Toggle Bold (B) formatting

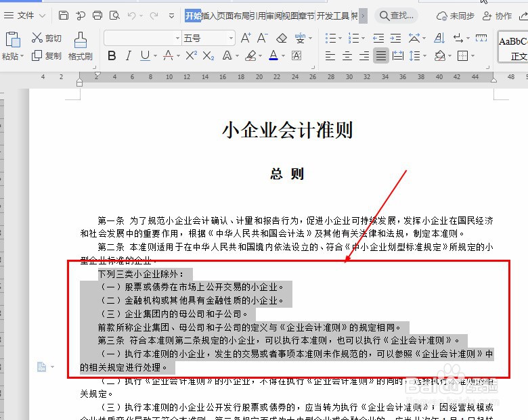(112, 55)
